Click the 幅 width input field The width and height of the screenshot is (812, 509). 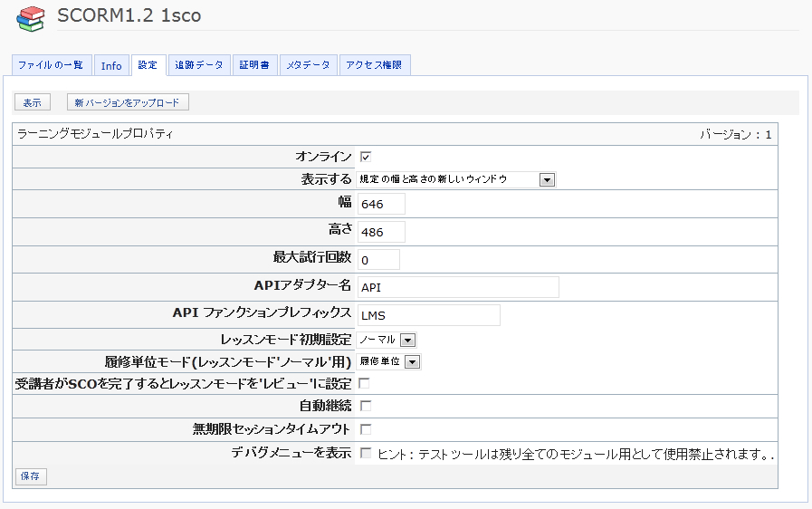tap(381, 205)
